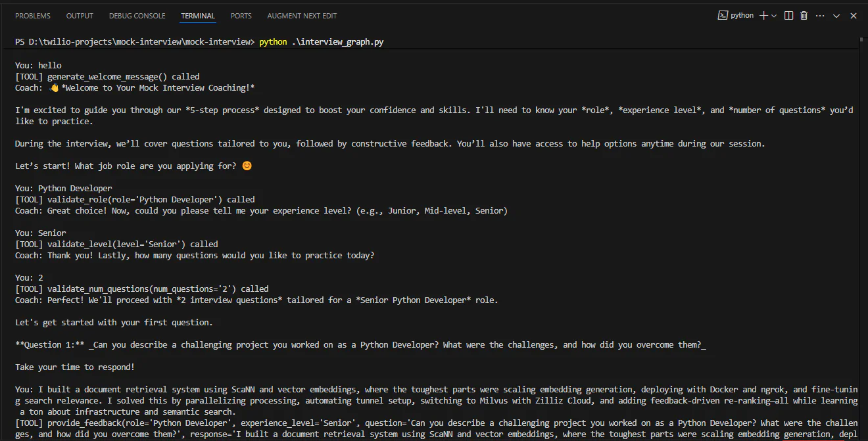The height and width of the screenshot is (441, 868).
Task: Click the "validate_role(role='Python Developer') called" line
Action: coord(135,199)
